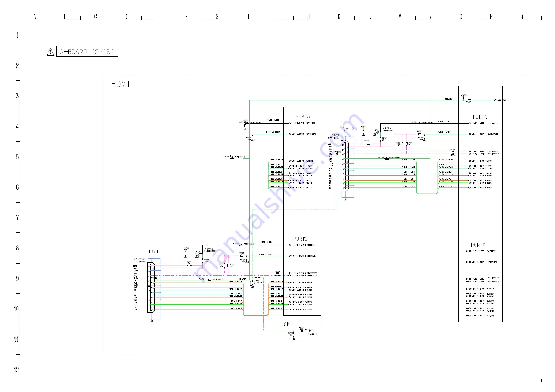The width and height of the screenshot is (555, 392).
Task: Select the 'JK4702' connector reference
Action: pos(139,259)
